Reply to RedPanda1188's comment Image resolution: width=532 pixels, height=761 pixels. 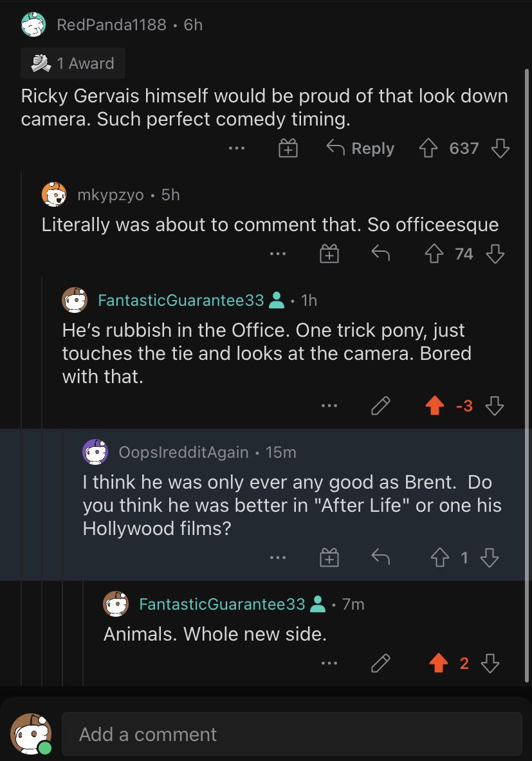[360, 149]
